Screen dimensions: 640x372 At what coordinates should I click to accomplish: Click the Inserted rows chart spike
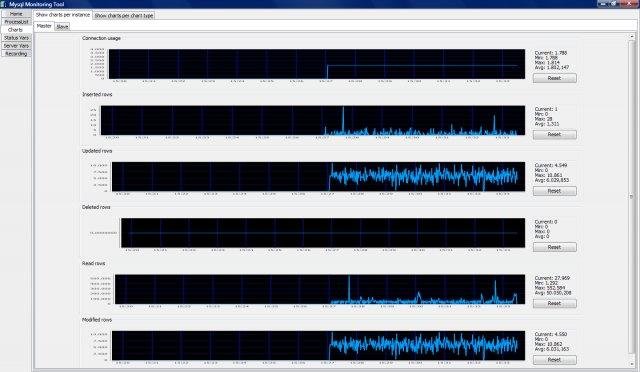point(343,120)
